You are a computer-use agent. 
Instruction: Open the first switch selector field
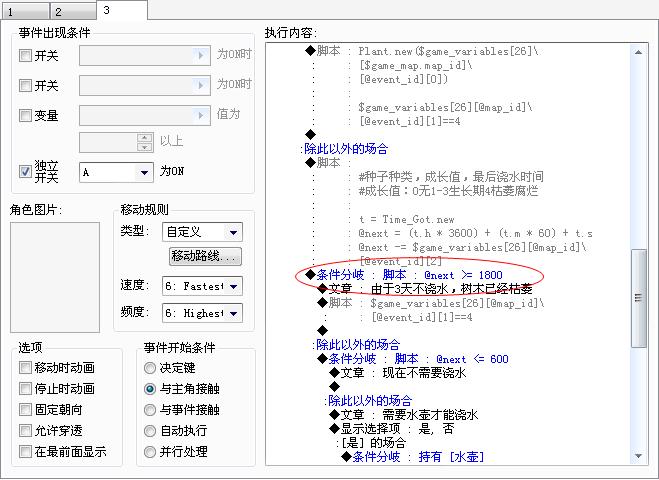pos(145,55)
